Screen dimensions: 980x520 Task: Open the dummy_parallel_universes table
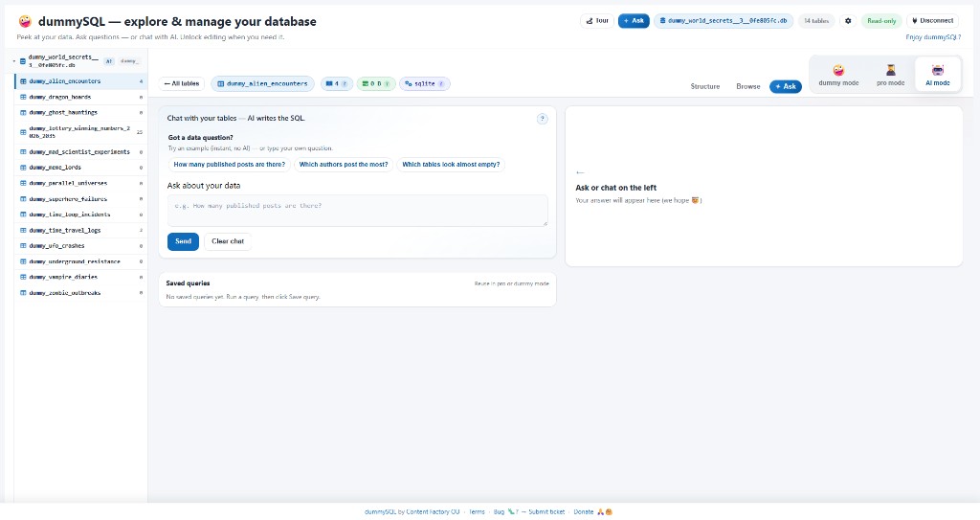click(x=80, y=183)
